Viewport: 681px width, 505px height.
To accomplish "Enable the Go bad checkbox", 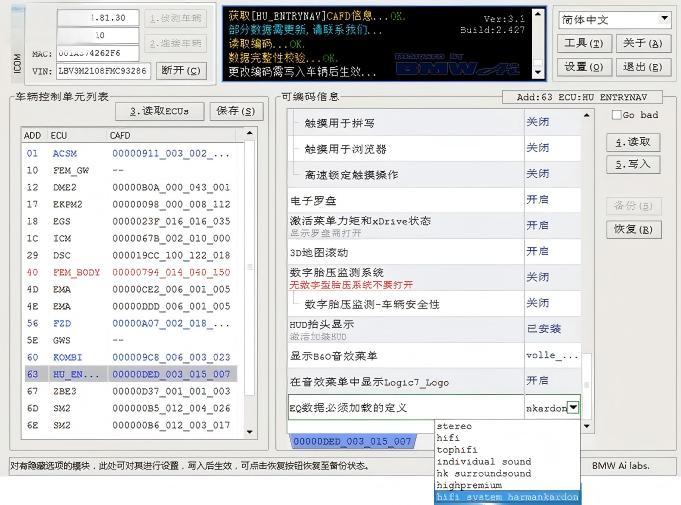I will click(617, 115).
